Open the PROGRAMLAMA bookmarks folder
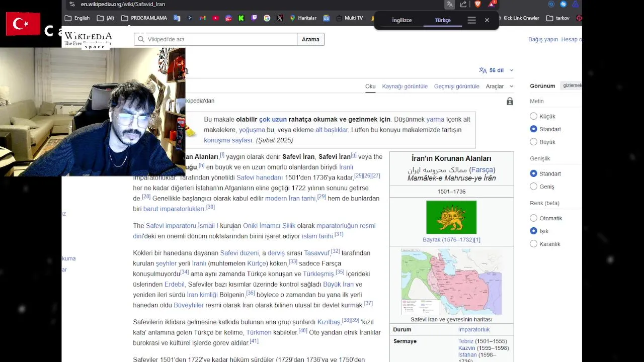This screenshot has height=362, width=644. tap(144, 18)
